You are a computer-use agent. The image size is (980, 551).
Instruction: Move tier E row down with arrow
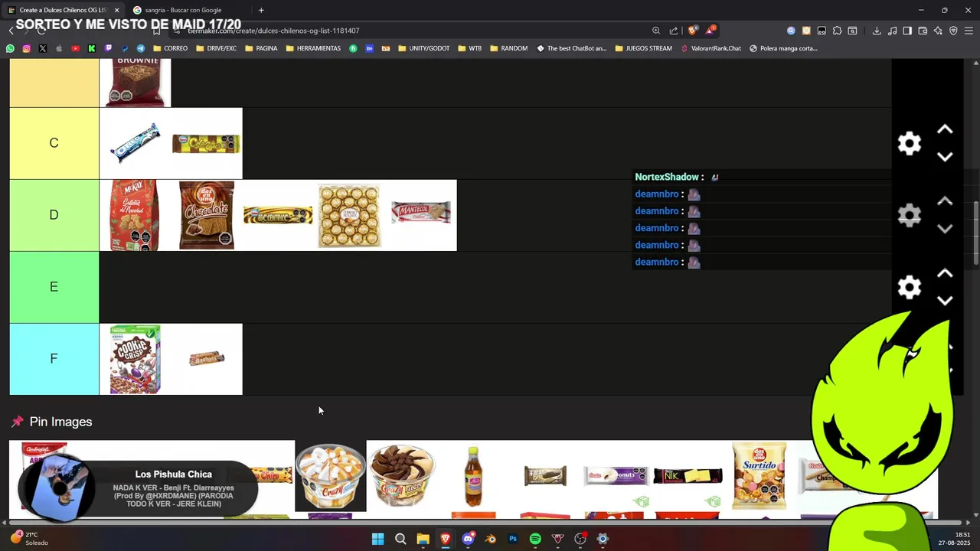pyautogui.click(x=945, y=301)
